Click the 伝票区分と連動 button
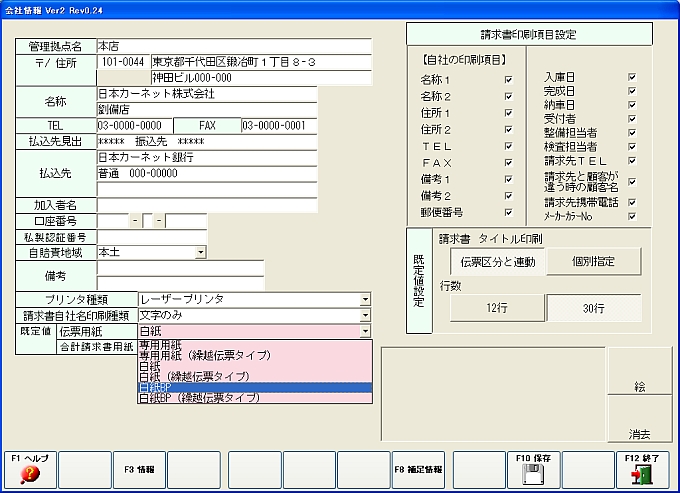 tap(497, 262)
